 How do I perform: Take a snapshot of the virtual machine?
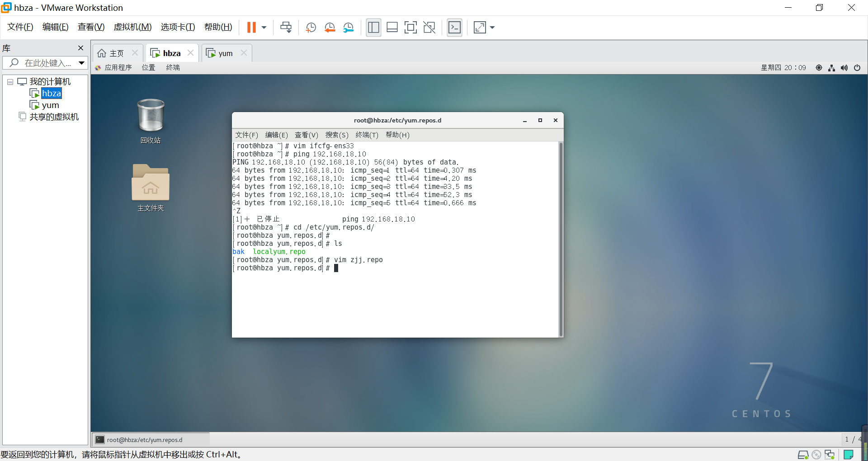coord(311,28)
